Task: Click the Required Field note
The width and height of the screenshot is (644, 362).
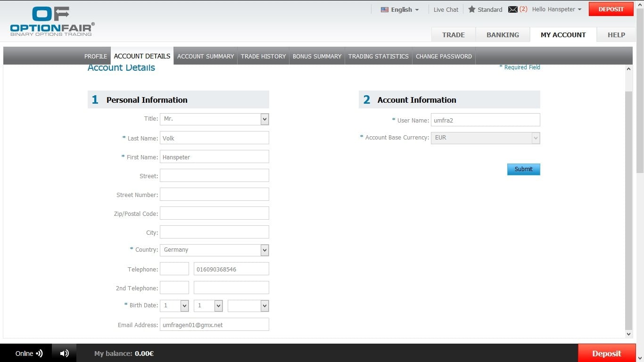Action: click(520, 67)
